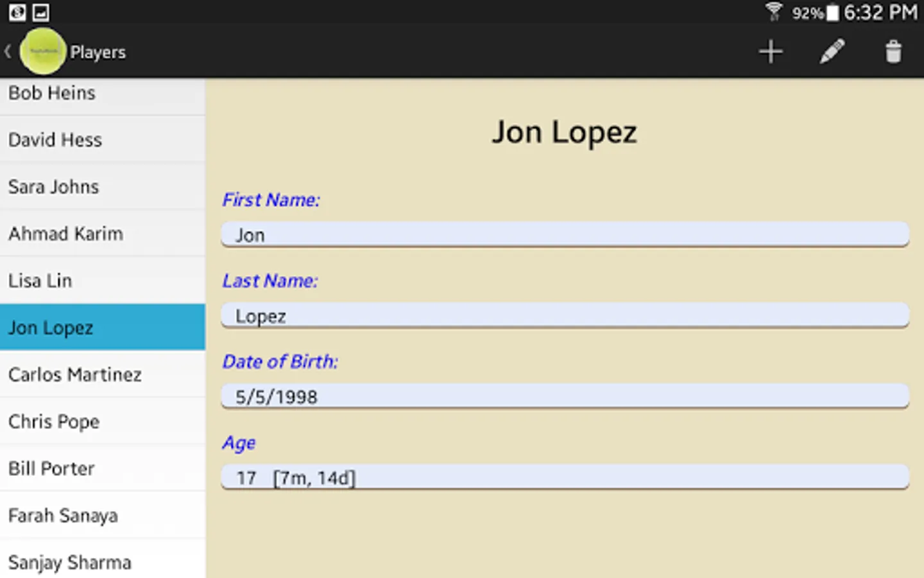Screen dimensions: 924x578
Task: Select David Hess in player list
Action: pos(103,140)
